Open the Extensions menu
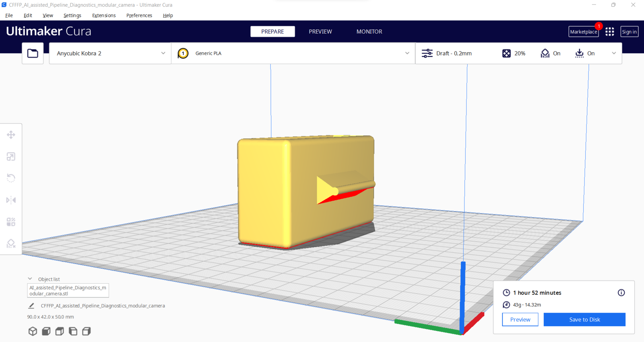Image resolution: width=644 pixels, height=342 pixels. click(104, 15)
